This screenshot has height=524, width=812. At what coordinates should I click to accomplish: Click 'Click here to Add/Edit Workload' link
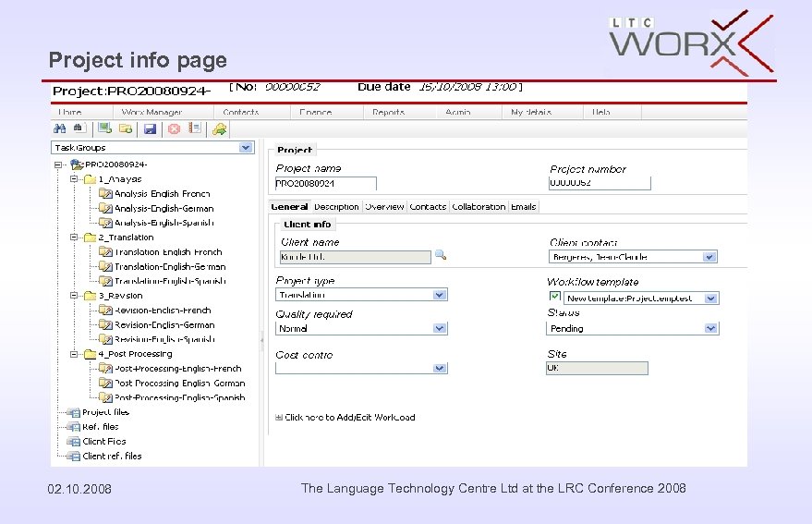(x=350, y=417)
